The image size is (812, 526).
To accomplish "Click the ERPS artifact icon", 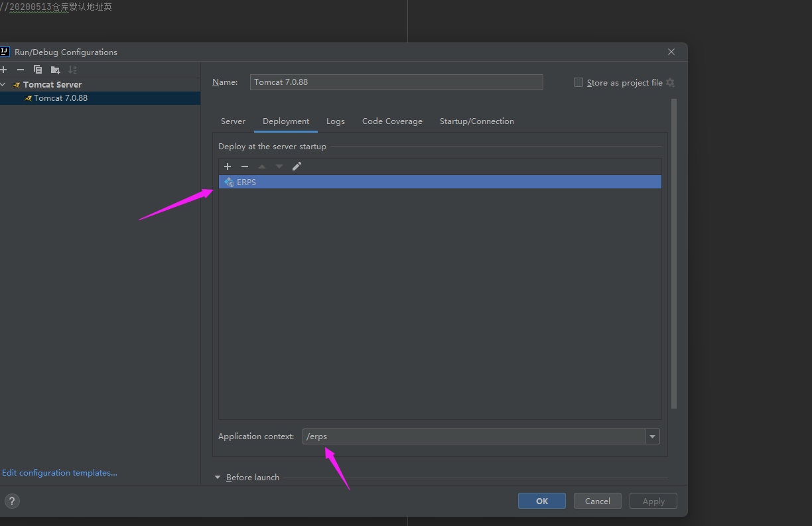I will tap(230, 182).
